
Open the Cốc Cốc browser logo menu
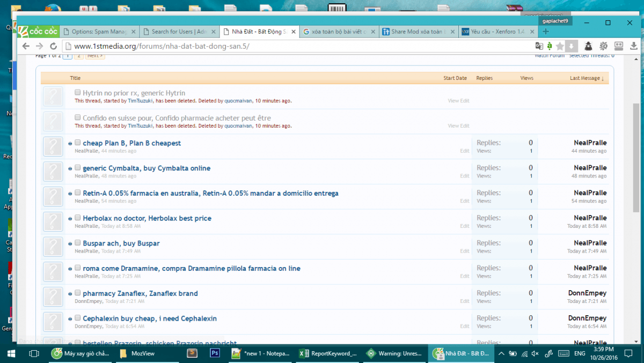click(39, 32)
